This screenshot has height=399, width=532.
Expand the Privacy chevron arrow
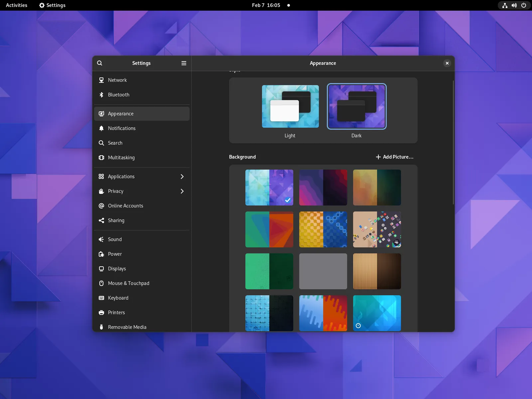(x=182, y=191)
